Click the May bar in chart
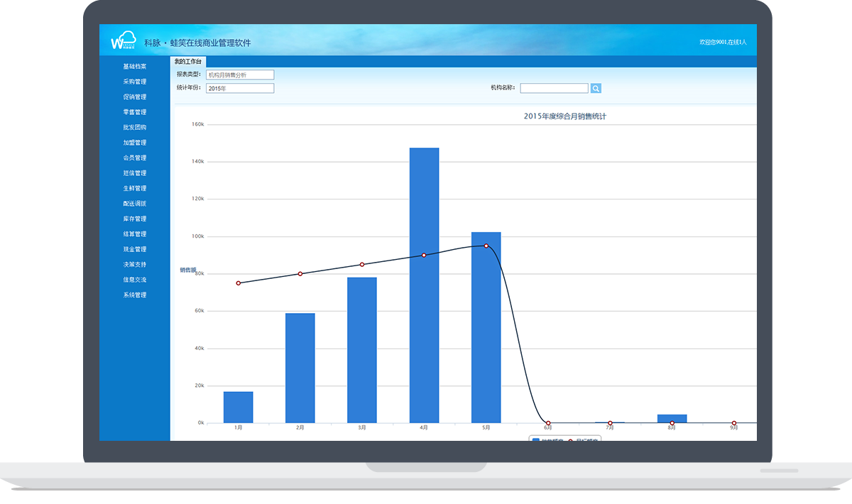The image size is (852, 504). 486,327
